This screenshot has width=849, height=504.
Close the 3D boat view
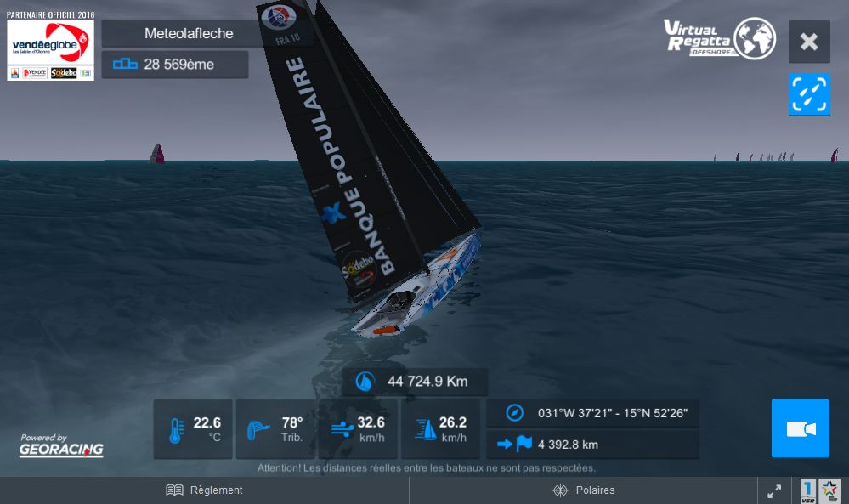click(809, 42)
